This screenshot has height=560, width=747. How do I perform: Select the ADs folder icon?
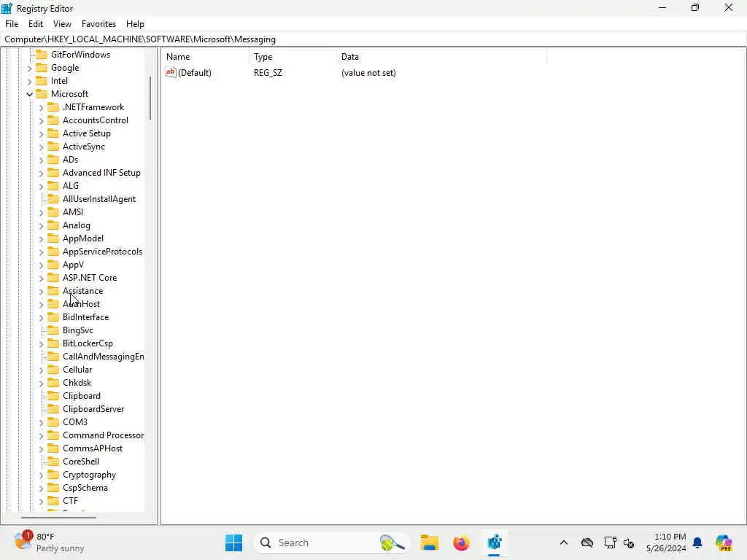point(53,160)
